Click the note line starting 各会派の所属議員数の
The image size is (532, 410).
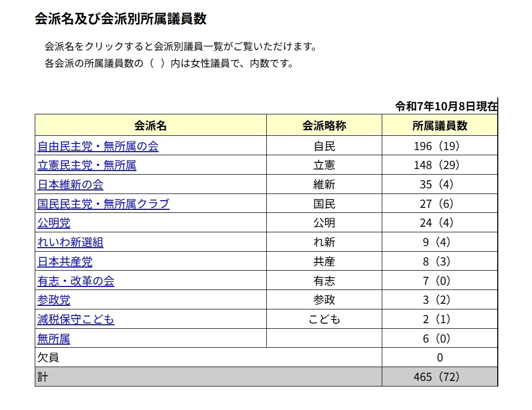169,63
